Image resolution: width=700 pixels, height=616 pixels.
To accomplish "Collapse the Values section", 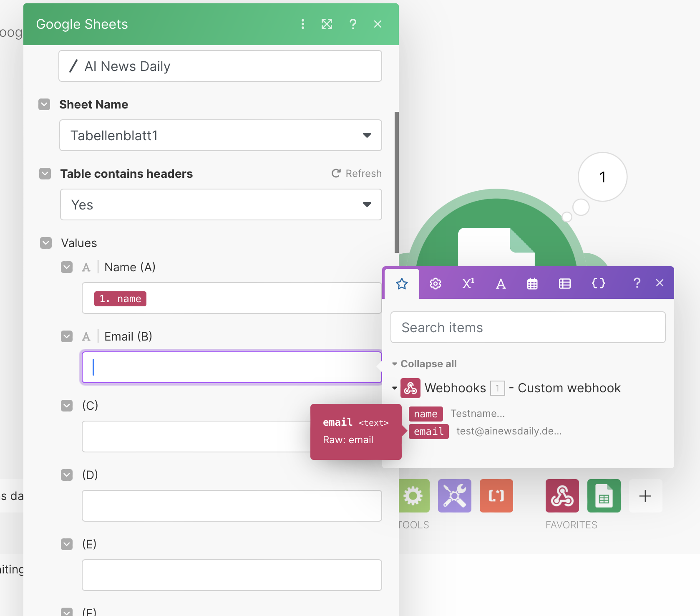I will click(x=46, y=243).
